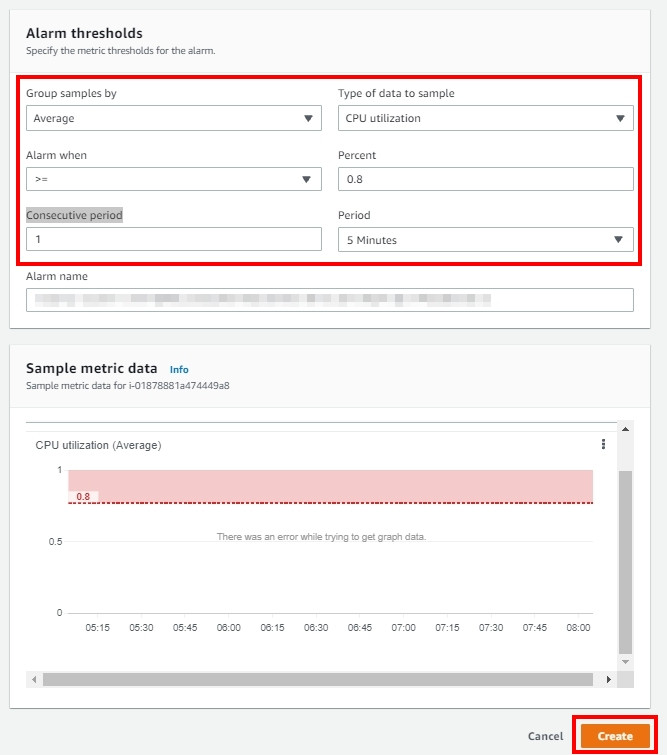The image size is (667, 755).
Task: Click the chart scroll-up arrow
Action: point(625,429)
